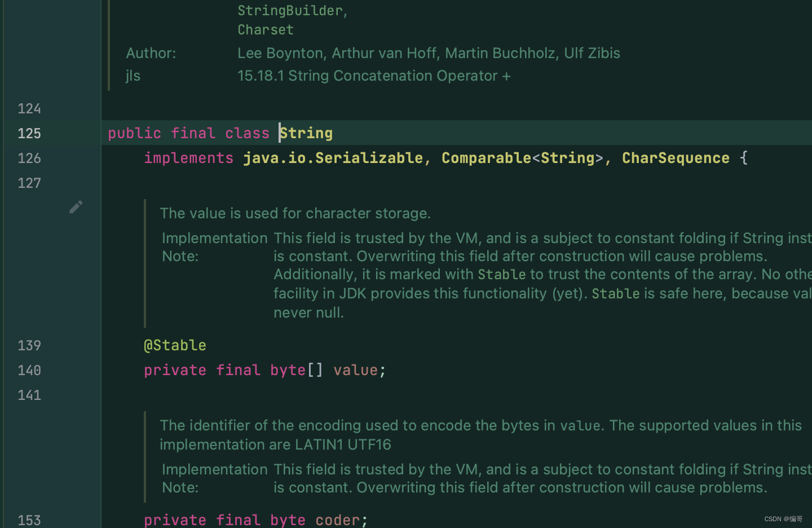
Task: Open the Charset reference link
Action: click(266, 30)
